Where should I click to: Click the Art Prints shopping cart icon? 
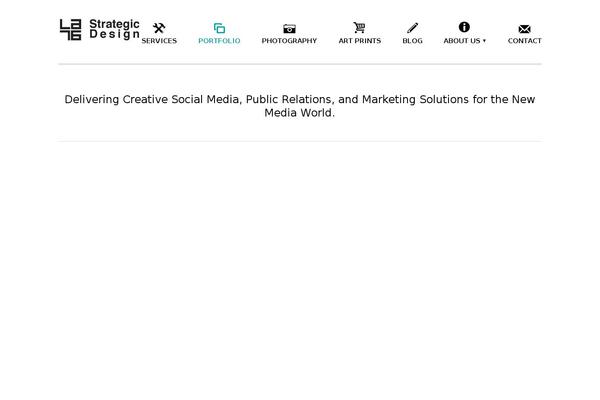pos(359,28)
